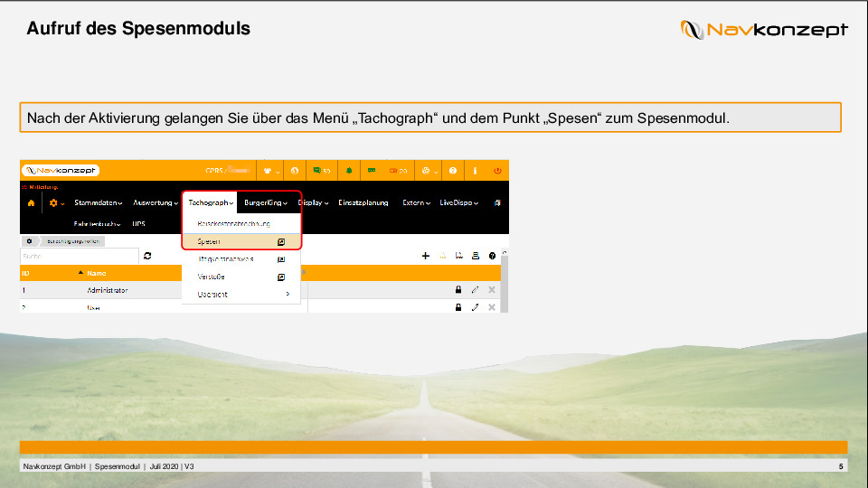Select the Tätigkeitsnachweis entry
Viewport: 868px width, 488px height.
(x=241, y=259)
